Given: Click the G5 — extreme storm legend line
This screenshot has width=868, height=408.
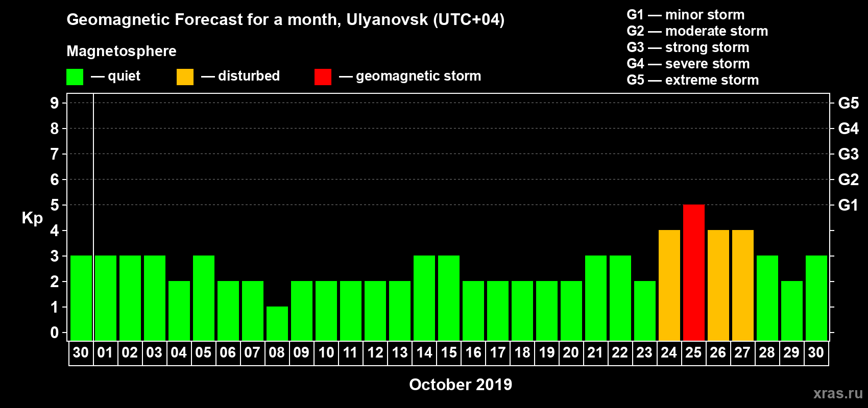Looking at the screenshot, I should point(693,80).
